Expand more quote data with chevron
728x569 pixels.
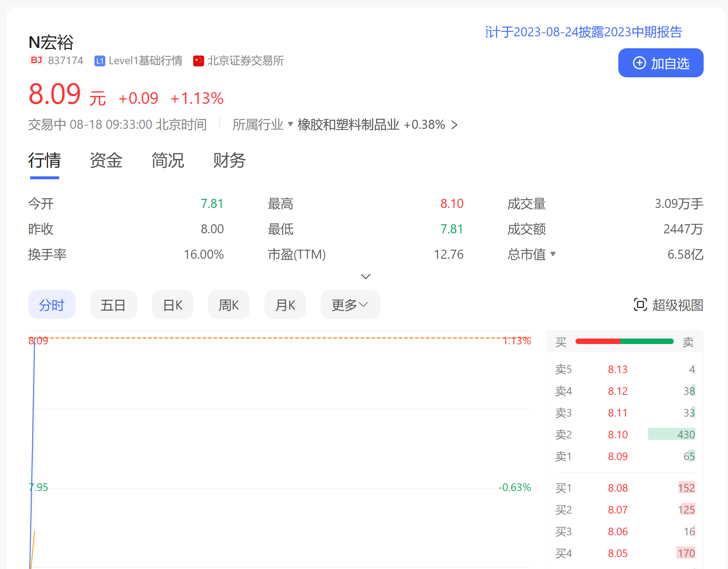(366, 277)
